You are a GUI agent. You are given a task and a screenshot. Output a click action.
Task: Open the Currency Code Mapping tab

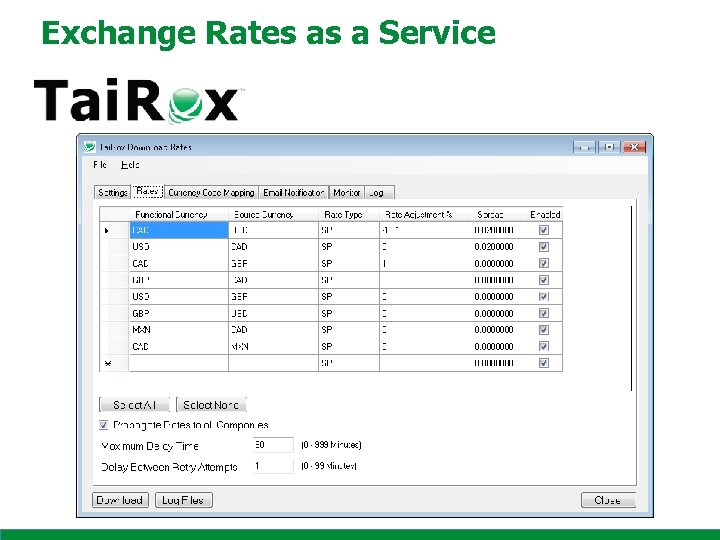211,192
